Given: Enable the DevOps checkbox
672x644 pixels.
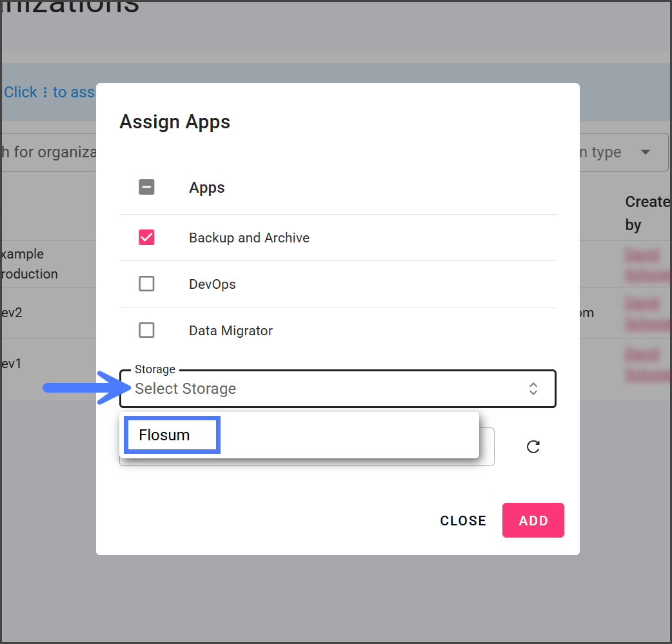Looking at the screenshot, I should pyautogui.click(x=146, y=284).
